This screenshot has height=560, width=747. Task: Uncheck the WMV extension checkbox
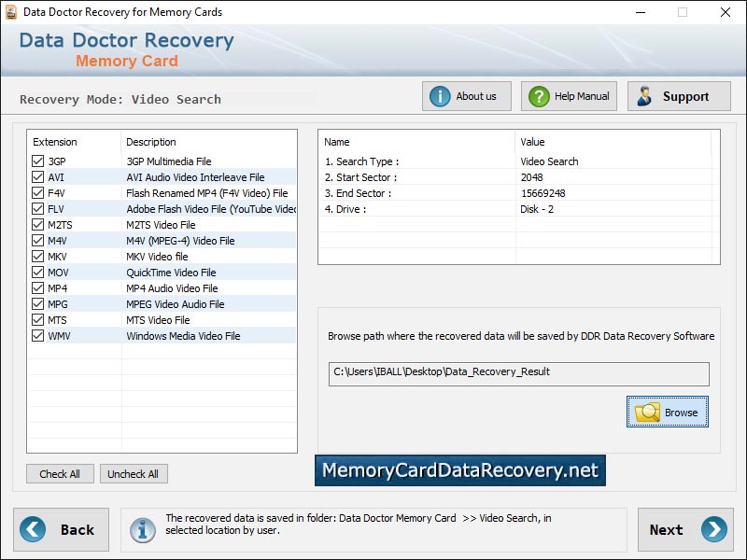[37, 336]
